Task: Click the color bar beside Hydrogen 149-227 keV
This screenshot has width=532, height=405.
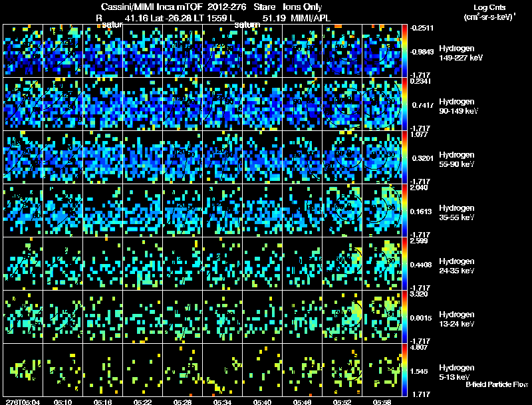Action: click(x=404, y=51)
